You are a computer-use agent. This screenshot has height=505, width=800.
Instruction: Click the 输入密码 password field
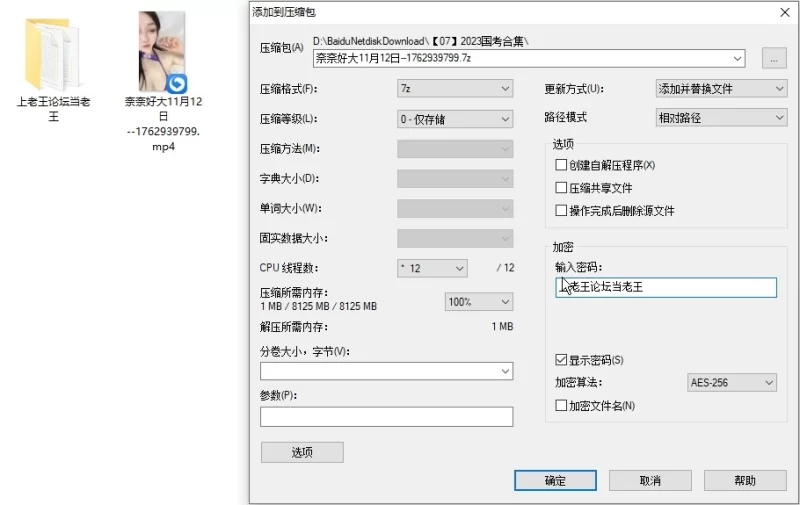[666, 287]
